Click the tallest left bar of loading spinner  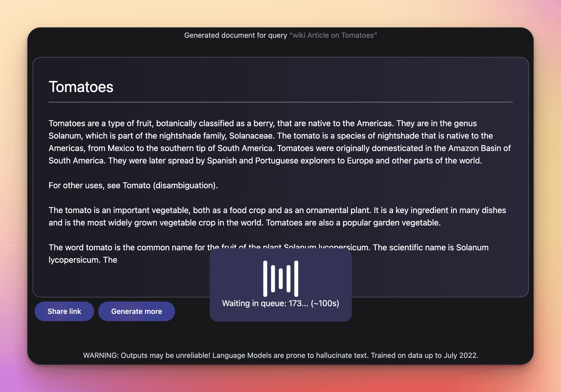[265, 278]
